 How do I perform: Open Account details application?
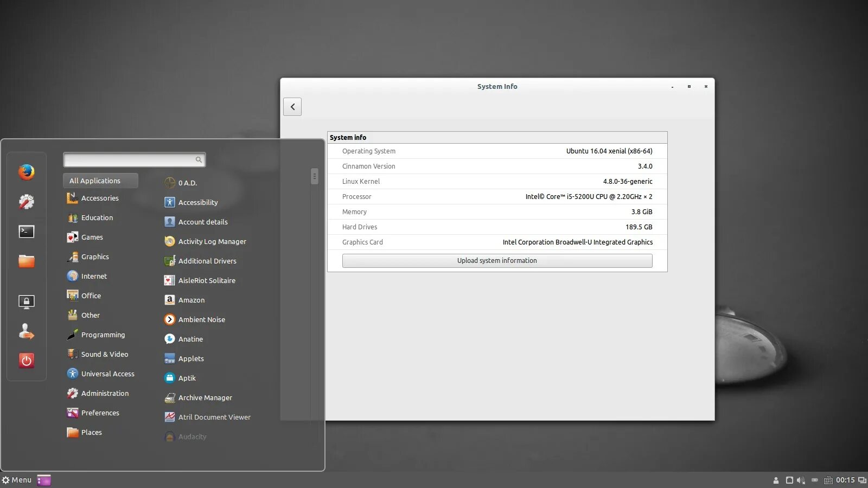[196, 222]
